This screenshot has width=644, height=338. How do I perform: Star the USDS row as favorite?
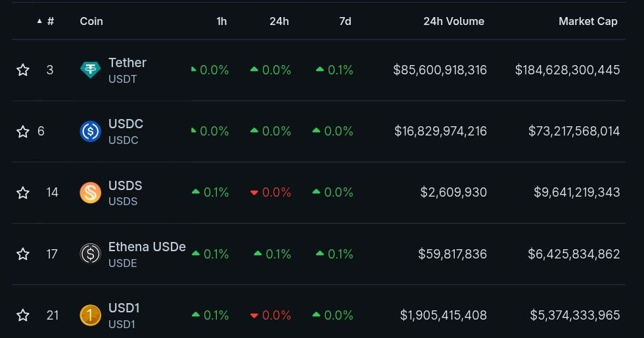pos(23,193)
